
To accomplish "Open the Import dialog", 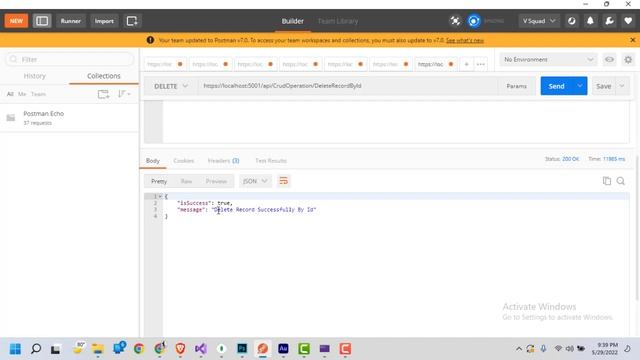I will click(104, 21).
